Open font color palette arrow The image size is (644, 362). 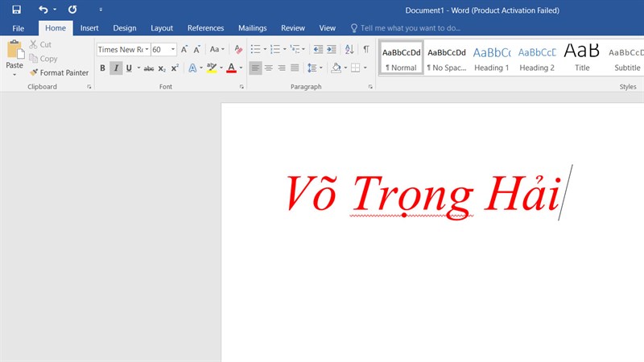point(241,68)
